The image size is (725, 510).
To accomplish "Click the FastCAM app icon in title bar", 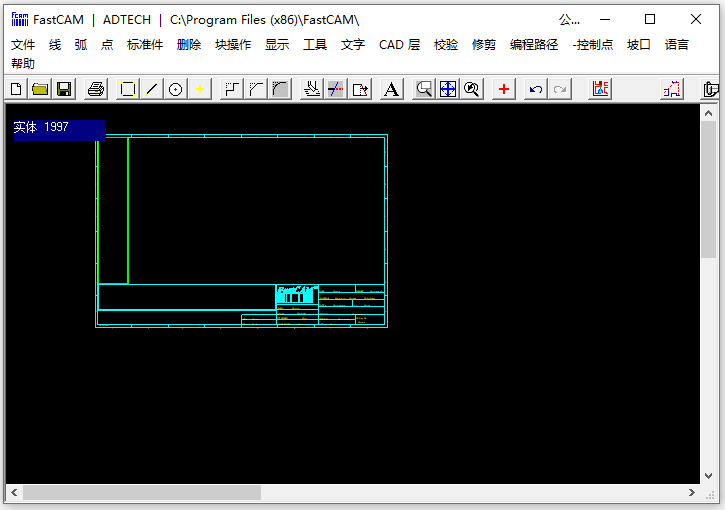I will (x=20, y=19).
